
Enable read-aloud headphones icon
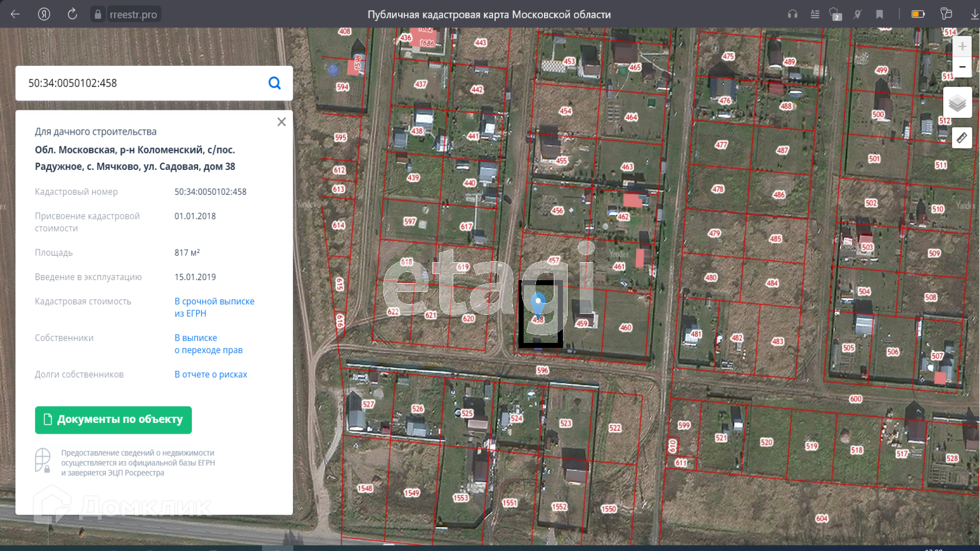click(x=792, y=14)
